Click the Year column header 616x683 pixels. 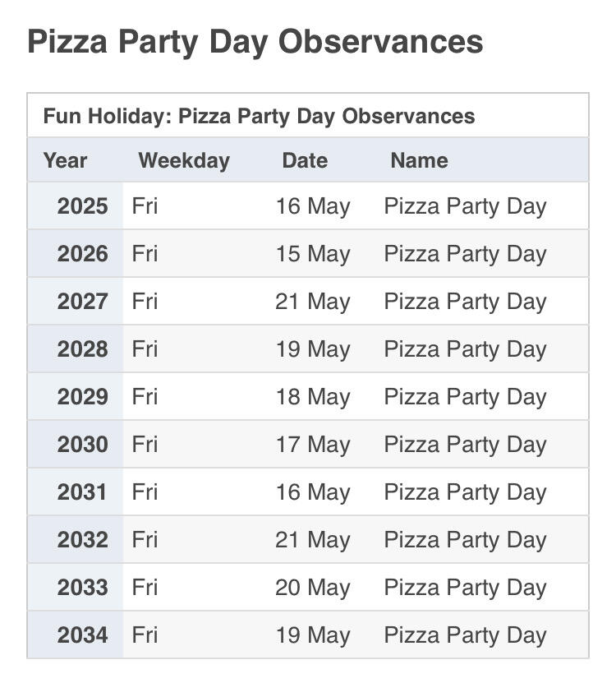66,161
